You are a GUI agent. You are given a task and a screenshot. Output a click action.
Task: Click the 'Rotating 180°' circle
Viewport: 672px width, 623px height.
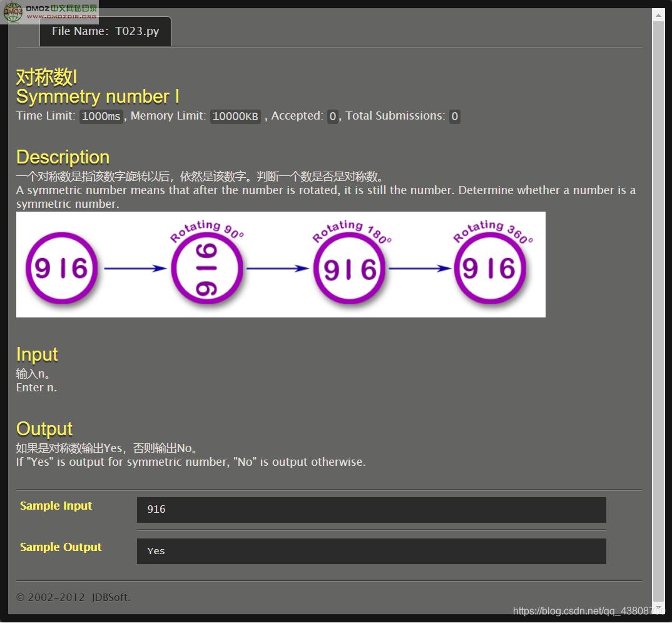[349, 269]
